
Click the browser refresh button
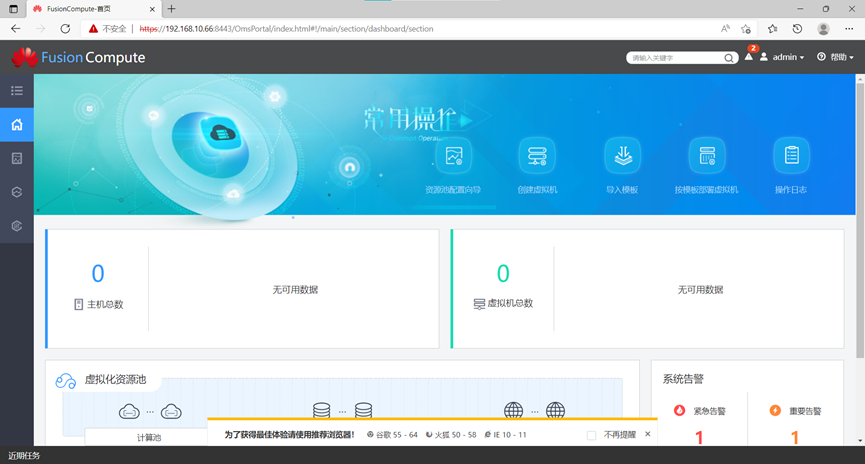(x=65, y=29)
